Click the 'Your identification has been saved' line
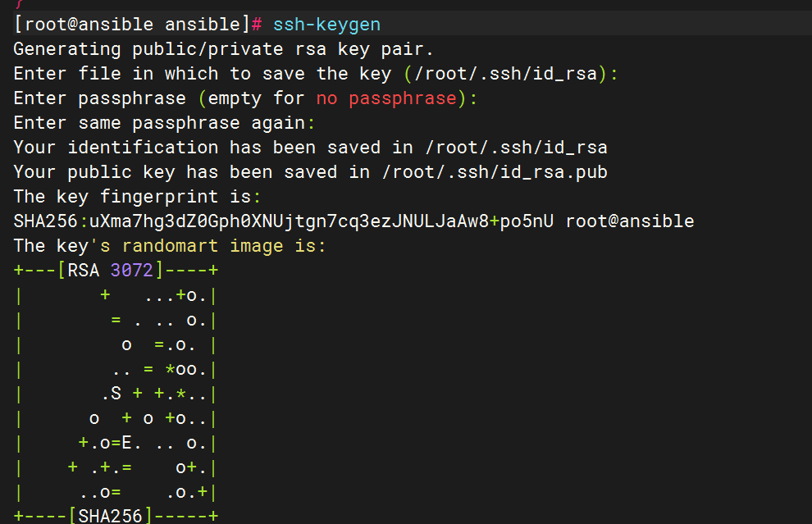 click(x=310, y=148)
